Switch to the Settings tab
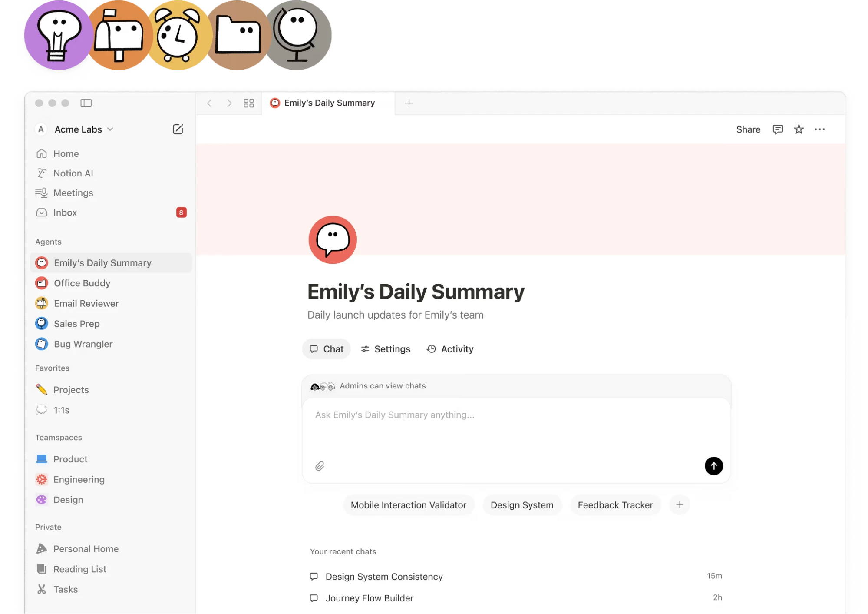 385,348
